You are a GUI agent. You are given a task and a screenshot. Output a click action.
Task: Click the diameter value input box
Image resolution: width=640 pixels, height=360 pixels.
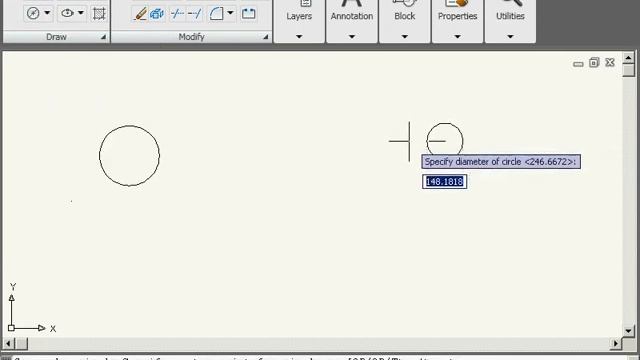[x=444, y=182]
